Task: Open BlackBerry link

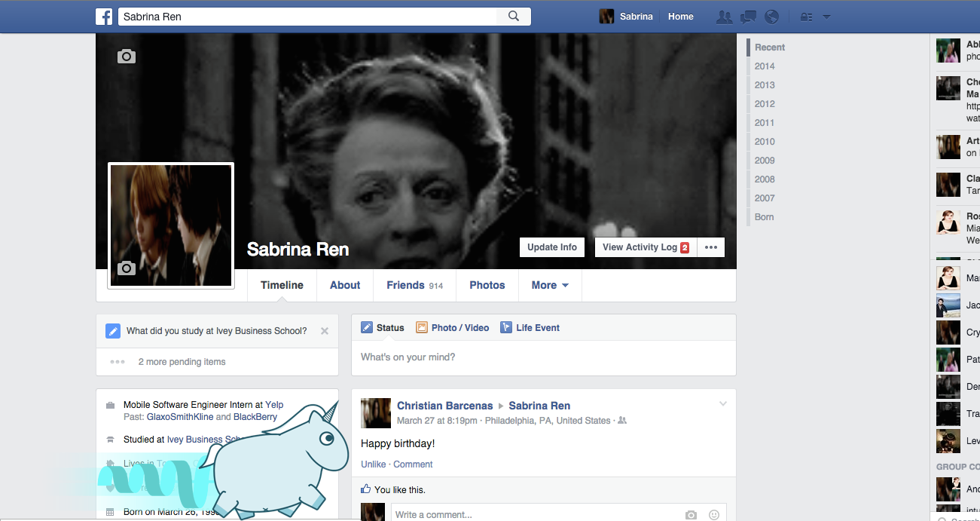Action: (x=255, y=417)
